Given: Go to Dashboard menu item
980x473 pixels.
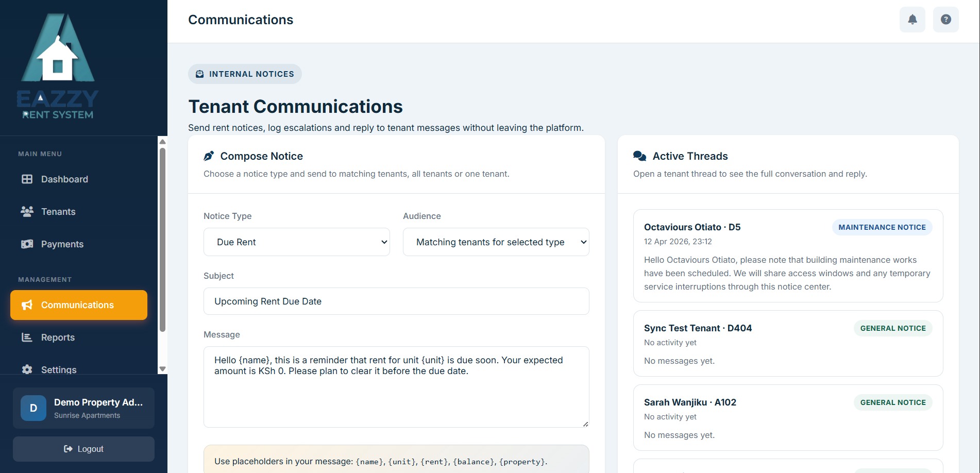Looking at the screenshot, I should pos(79,179).
